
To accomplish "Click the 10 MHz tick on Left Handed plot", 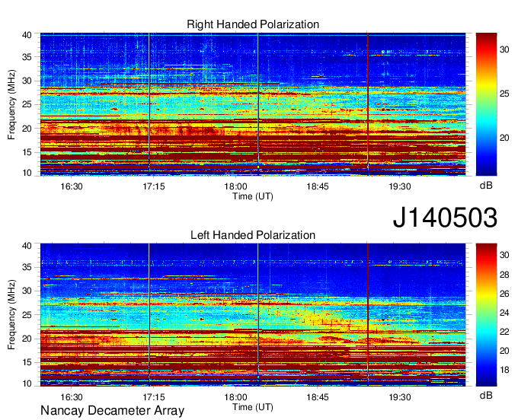I will tap(27, 383).
